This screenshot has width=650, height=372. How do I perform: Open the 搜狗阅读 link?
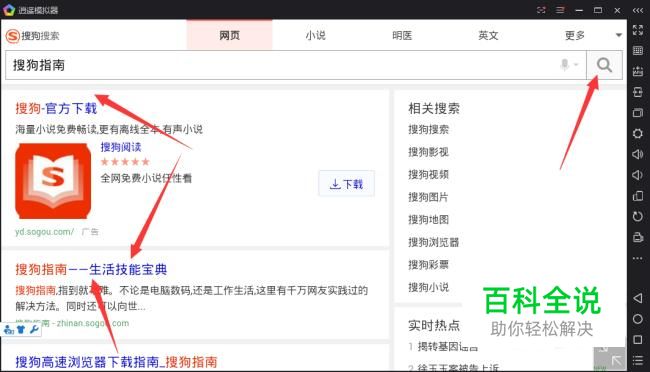point(121,147)
